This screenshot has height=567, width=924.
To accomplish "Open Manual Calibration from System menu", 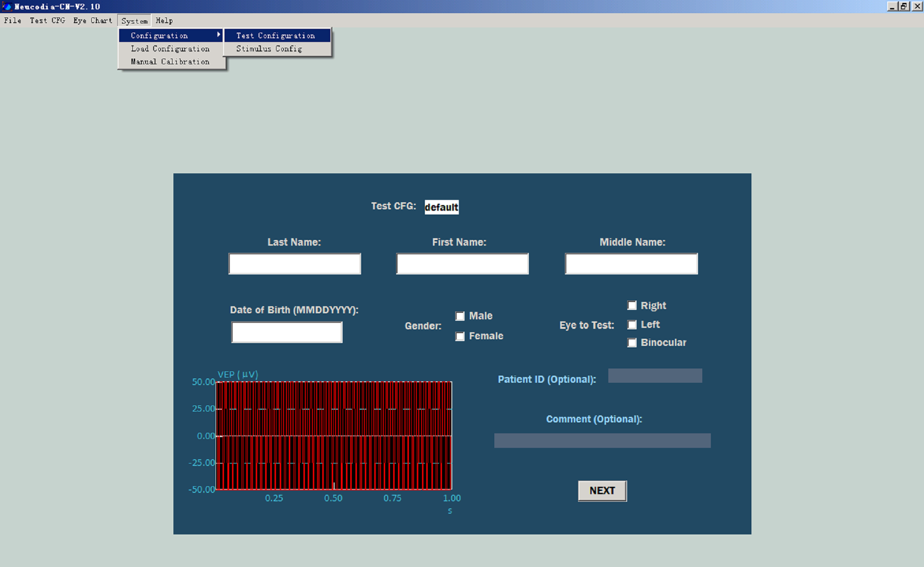I will 170,62.
